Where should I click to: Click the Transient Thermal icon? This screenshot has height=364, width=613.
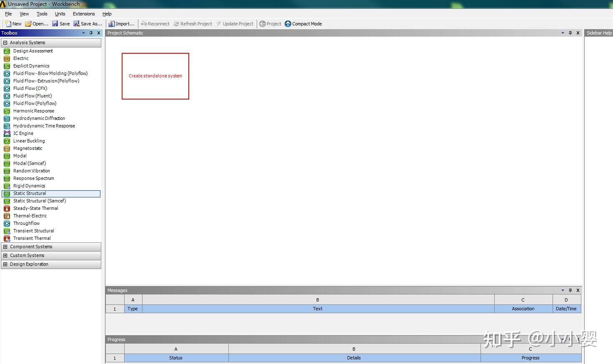(7, 238)
